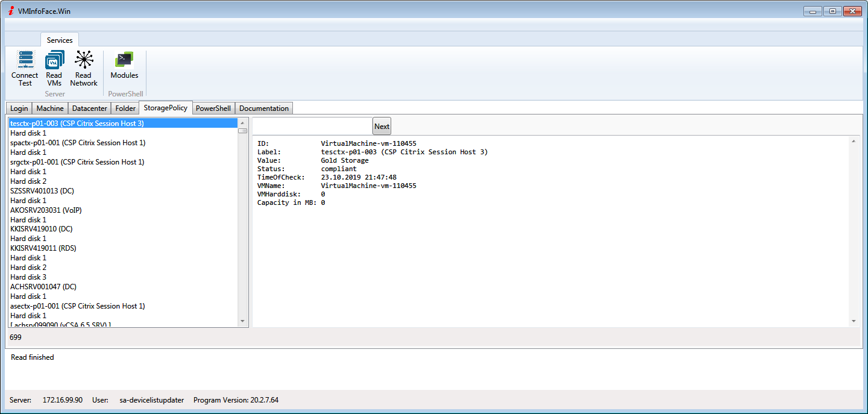Select Hard disk 1 under tesctx-p01-003
The width and height of the screenshot is (868, 414).
point(124,133)
